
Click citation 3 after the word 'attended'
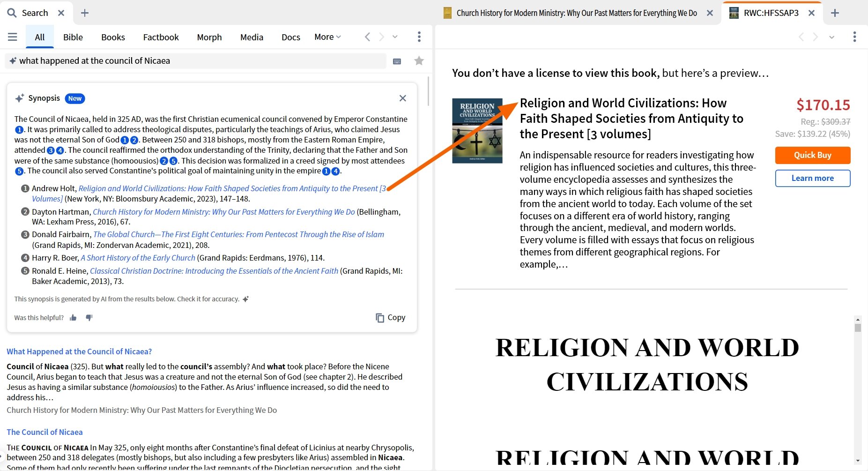[51, 150]
